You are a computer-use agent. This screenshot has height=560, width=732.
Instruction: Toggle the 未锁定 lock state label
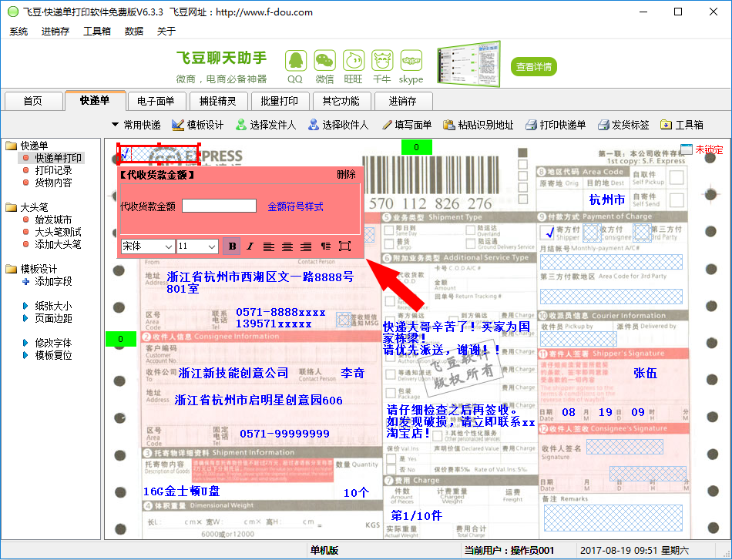[709, 149]
